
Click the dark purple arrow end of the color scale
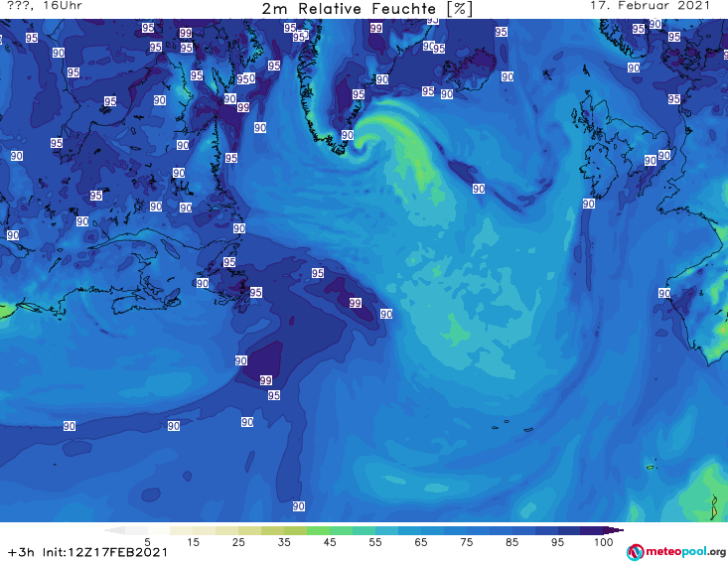pyautogui.click(x=614, y=530)
